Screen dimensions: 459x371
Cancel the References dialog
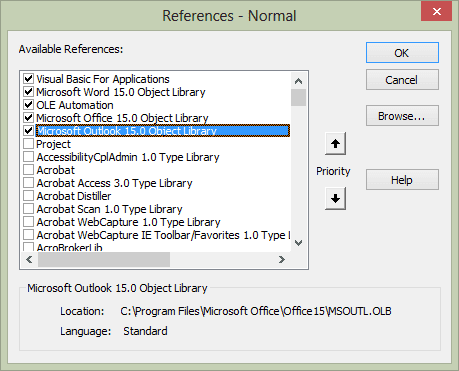pos(402,80)
